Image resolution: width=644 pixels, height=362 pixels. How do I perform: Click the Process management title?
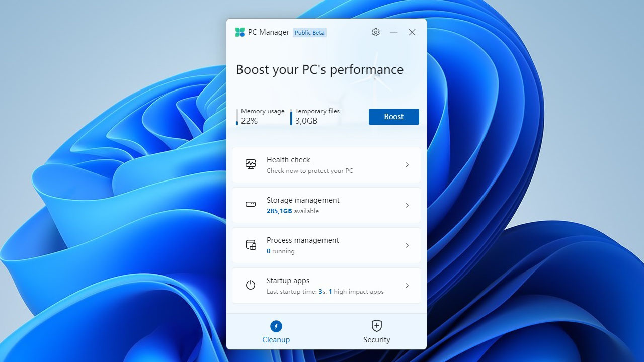303,240
